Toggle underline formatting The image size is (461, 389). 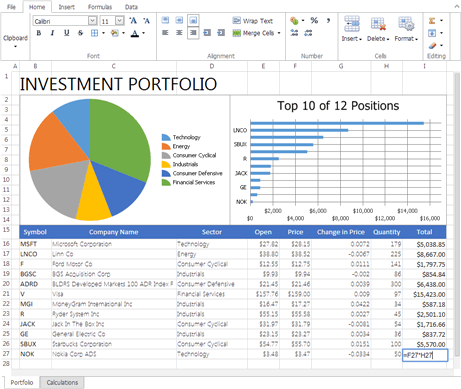coord(66,33)
